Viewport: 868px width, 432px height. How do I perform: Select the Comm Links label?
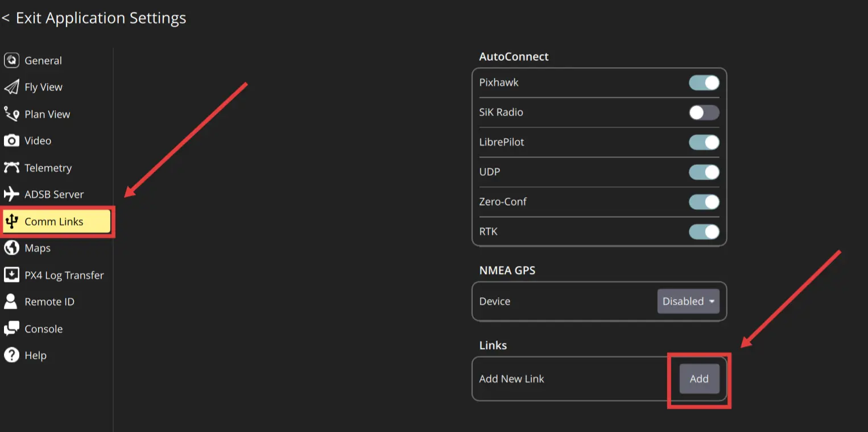tap(54, 222)
